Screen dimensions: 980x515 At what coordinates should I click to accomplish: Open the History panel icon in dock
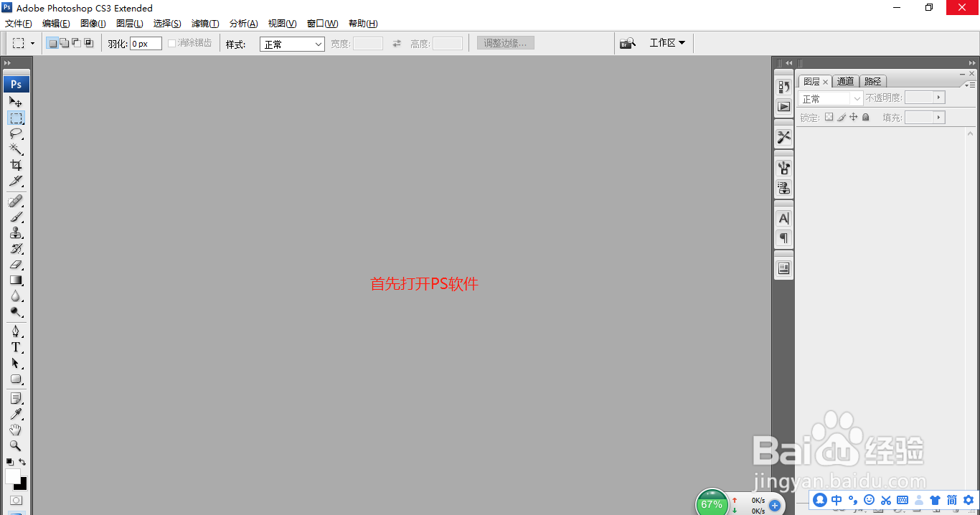click(x=783, y=87)
